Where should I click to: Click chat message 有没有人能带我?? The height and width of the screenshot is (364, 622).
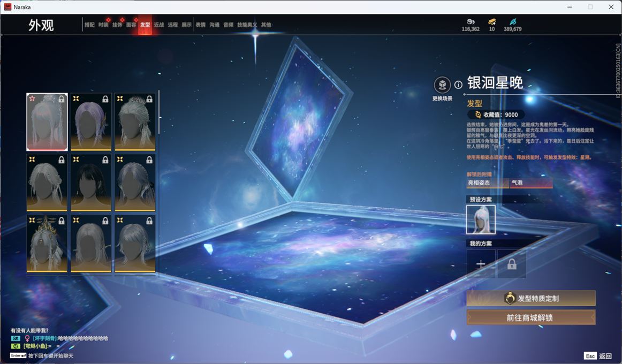(x=29, y=330)
